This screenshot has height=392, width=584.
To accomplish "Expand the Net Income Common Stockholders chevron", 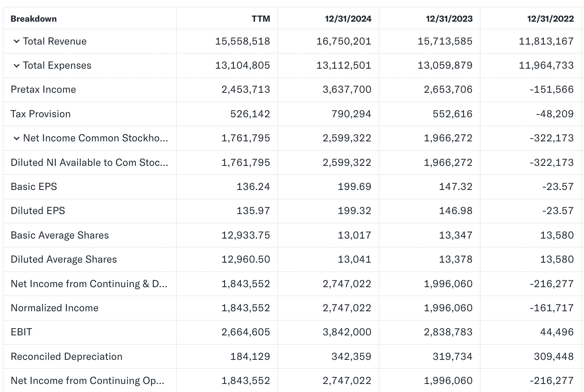I will pos(16,138).
